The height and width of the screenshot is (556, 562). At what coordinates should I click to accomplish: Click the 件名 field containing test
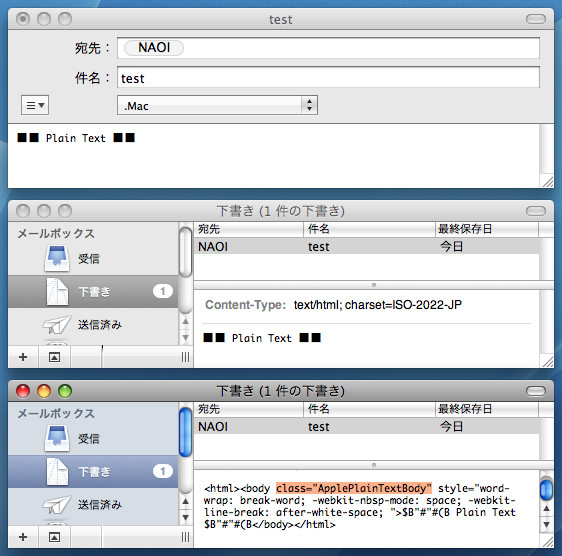tap(328, 77)
